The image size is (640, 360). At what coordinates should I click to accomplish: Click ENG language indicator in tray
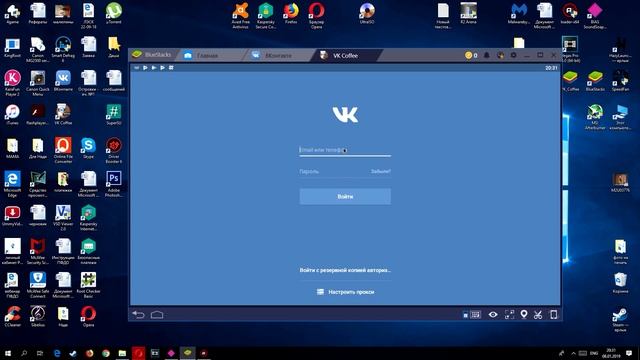coord(594,353)
